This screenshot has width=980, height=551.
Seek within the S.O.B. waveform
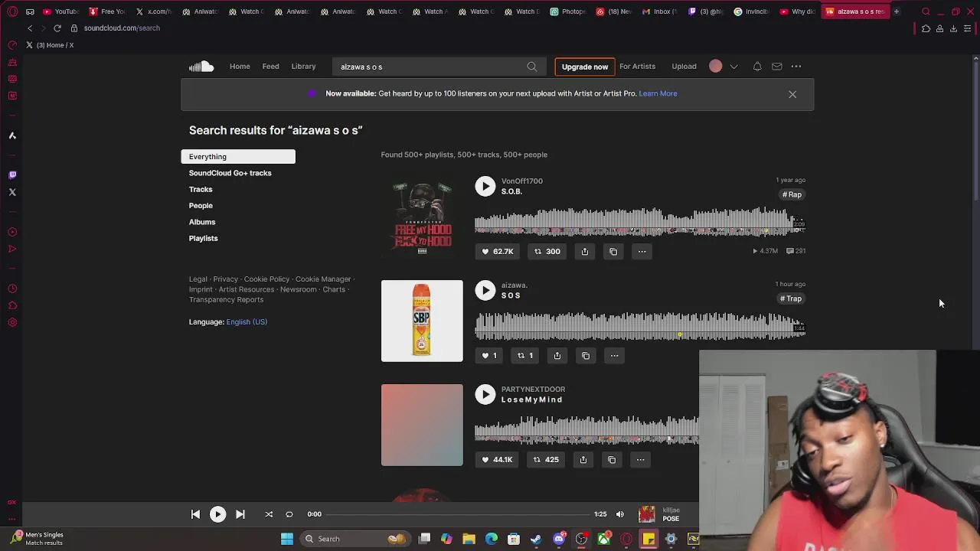tap(640, 221)
